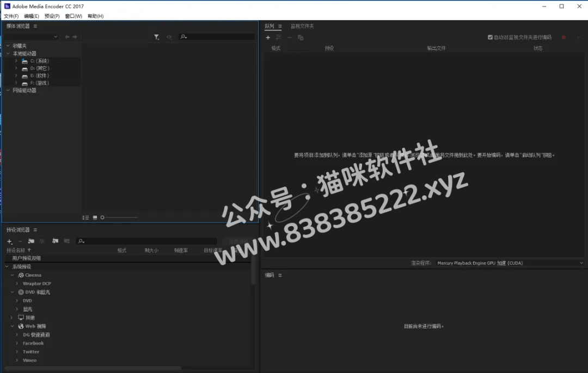Expand the Facebook preset folder
This screenshot has width=588, height=373.
tap(17, 343)
